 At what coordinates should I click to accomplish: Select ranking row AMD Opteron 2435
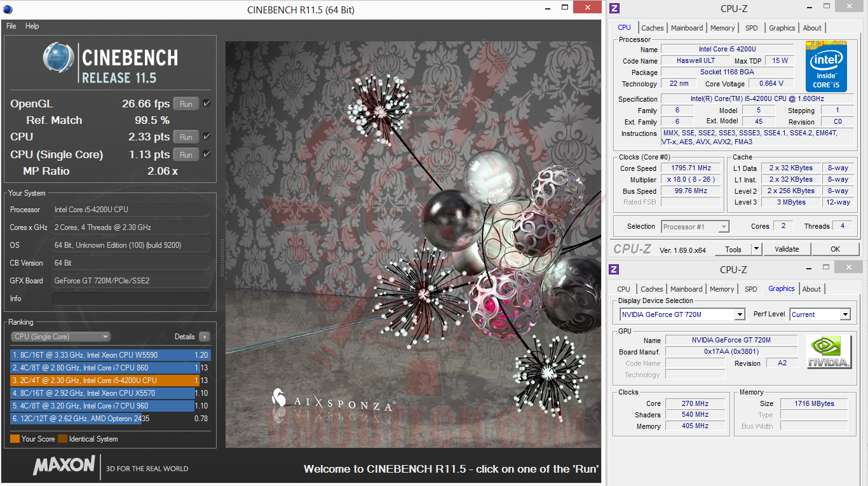(111, 419)
